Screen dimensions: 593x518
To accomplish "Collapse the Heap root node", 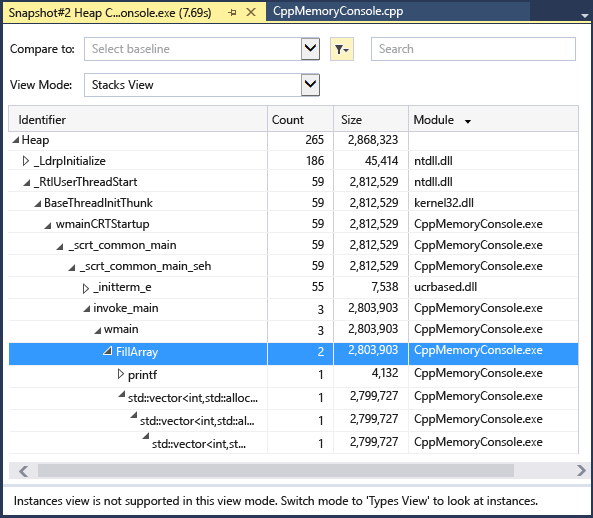I will (x=16, y=140).
